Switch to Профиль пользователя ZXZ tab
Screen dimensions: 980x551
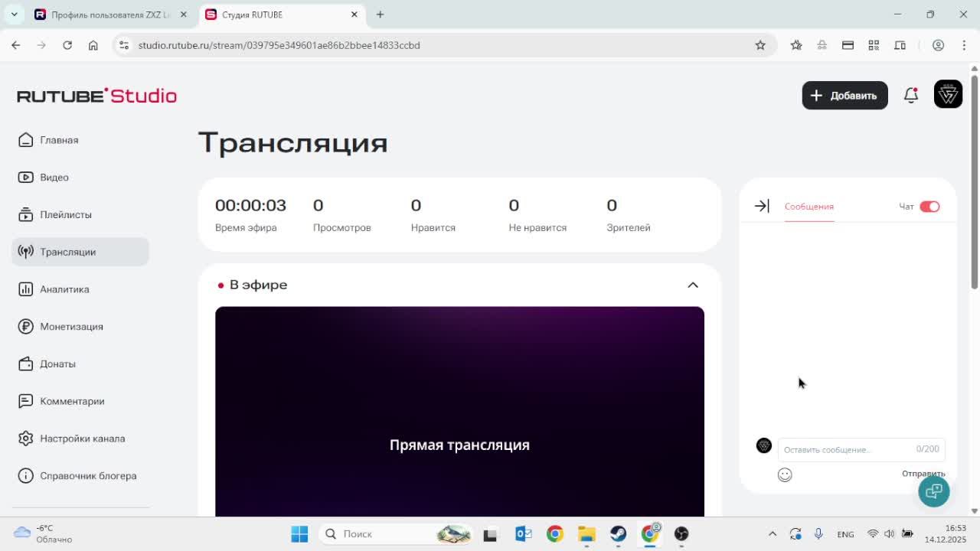coord(111,15)
